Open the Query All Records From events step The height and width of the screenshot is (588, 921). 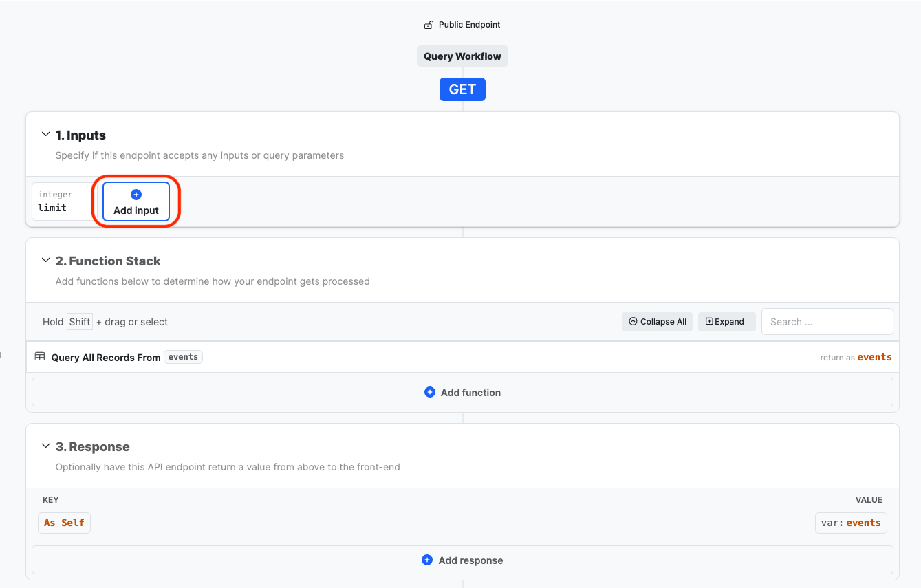pos(106,358)
